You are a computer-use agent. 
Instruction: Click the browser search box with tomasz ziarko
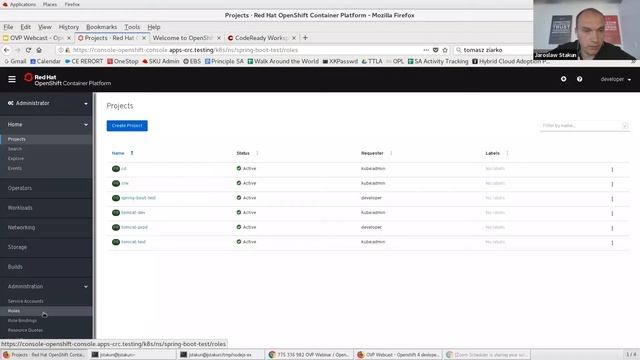[x=494, y=50]
